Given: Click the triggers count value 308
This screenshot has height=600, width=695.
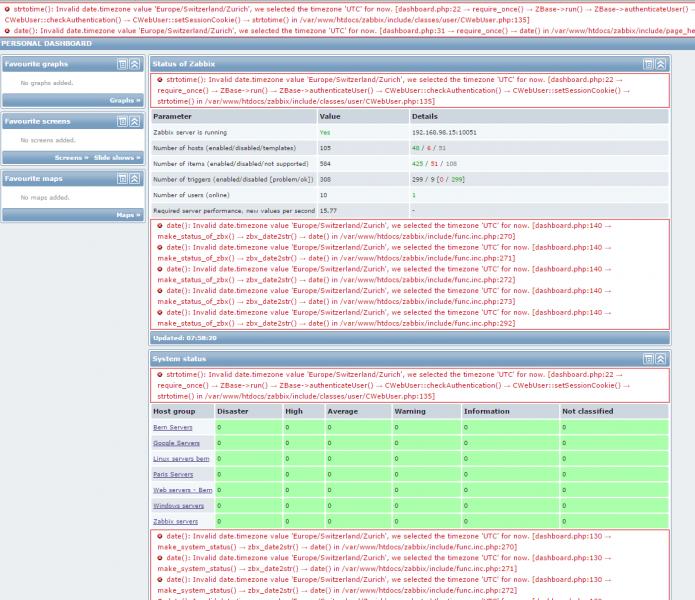Looking at the screenshot, I should [x=325, y=179].
